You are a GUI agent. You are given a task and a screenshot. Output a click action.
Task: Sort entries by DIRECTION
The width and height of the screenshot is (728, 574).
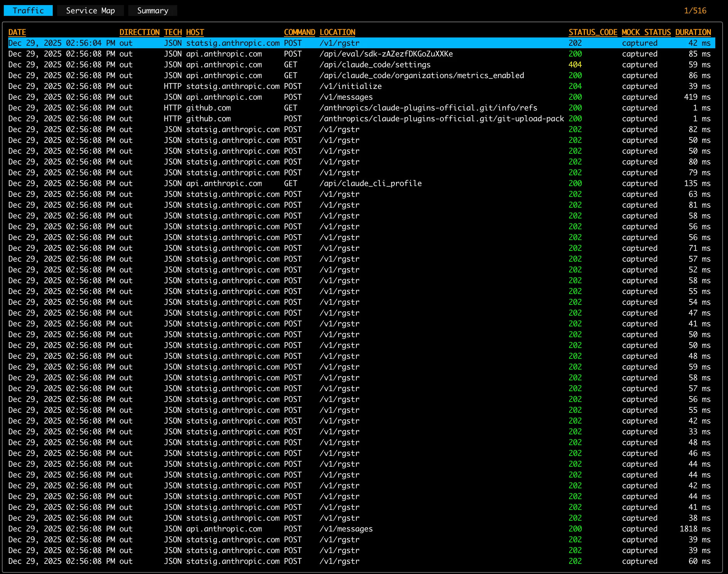139,32
